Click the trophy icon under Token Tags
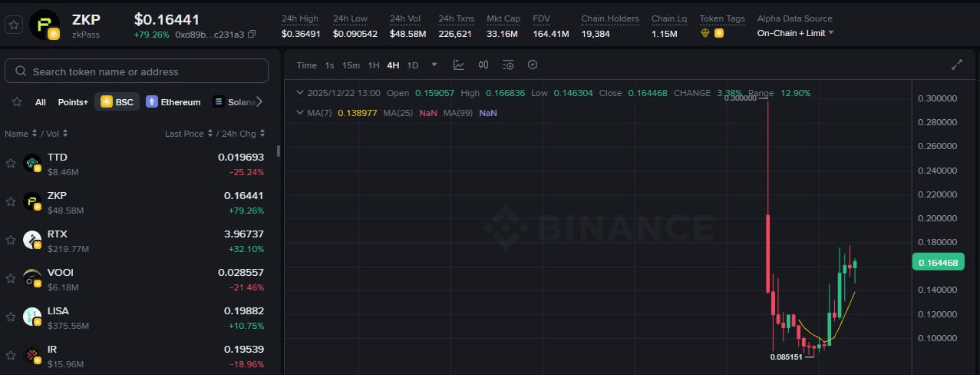Viewport: 980px width, 375px height. 705,33
